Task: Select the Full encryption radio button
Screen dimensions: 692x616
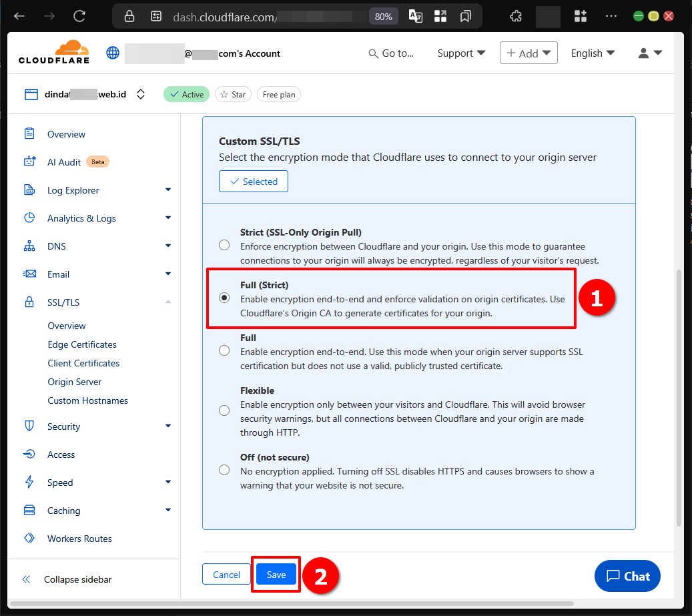Action: click(x=224, y=350)
